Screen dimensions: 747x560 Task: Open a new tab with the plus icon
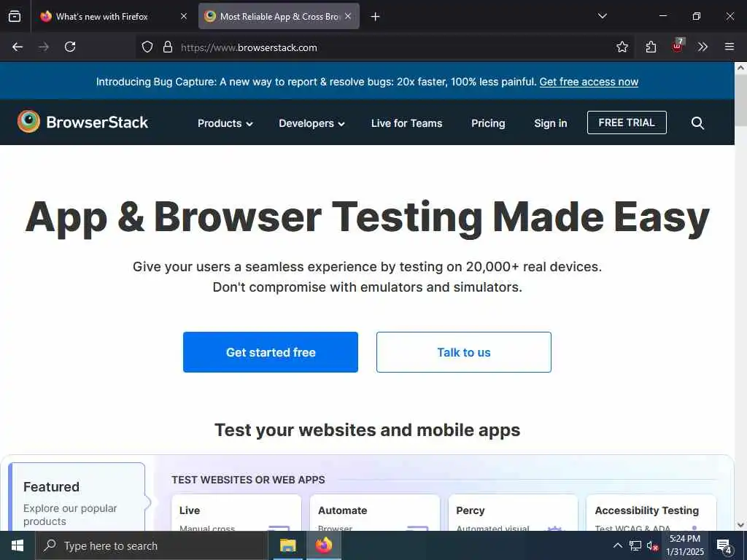(376, 17)
